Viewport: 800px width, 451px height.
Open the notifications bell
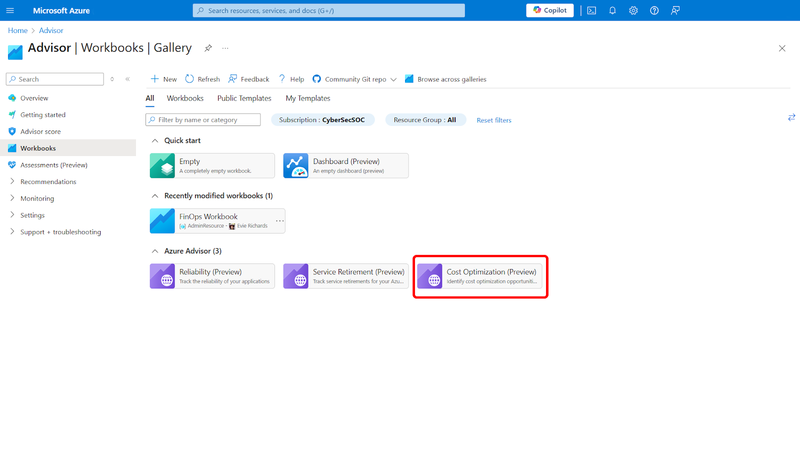612,10
